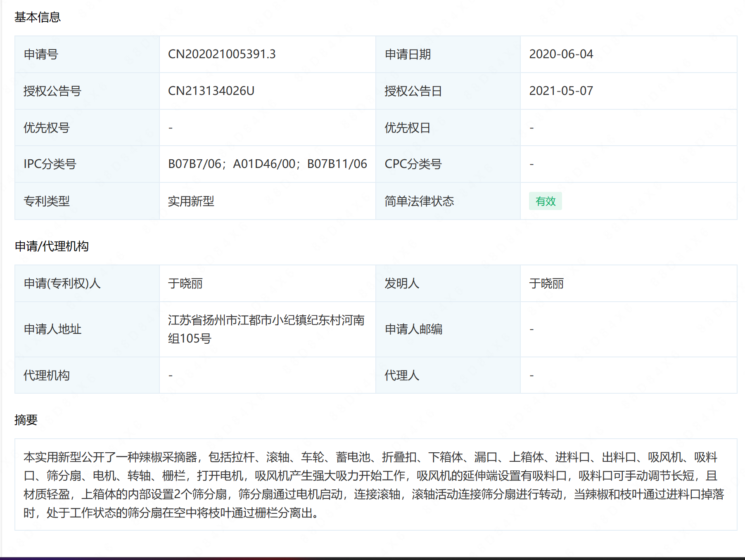The width and height of the screenshot is (745, 560).
Task: Click the IPC code B07B11/06
Action: pos(337,164)
